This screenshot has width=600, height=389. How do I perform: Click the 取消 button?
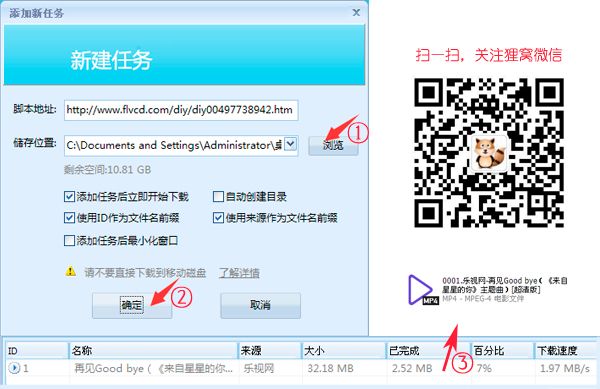(261, 305)
